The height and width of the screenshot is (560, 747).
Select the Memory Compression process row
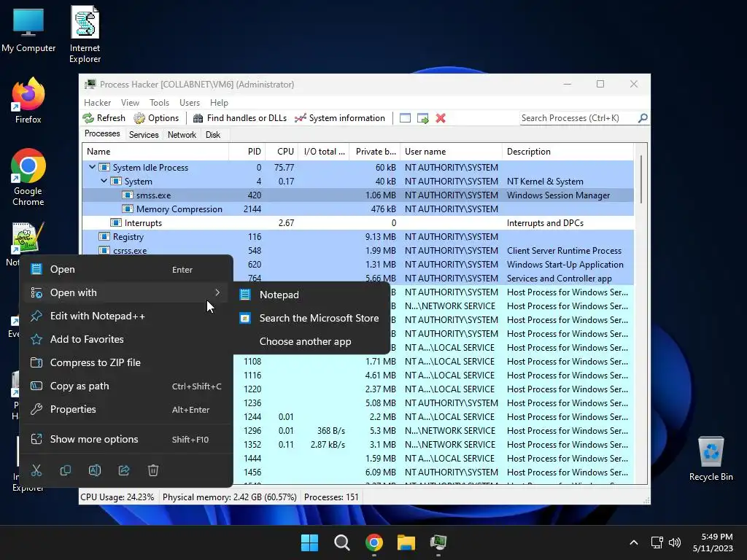tap(358, 209)
